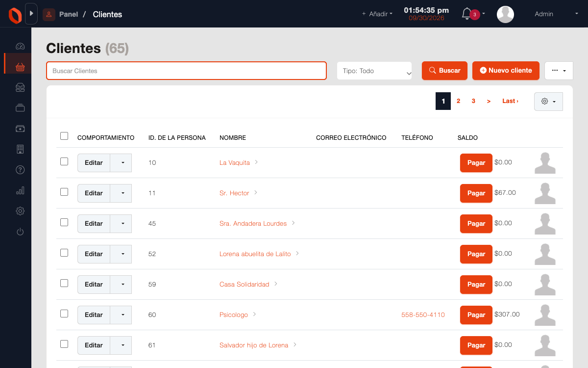588x368 pixels.
Task: Focus the Buscar Clientes search field
Action: [x=186, y=71]
